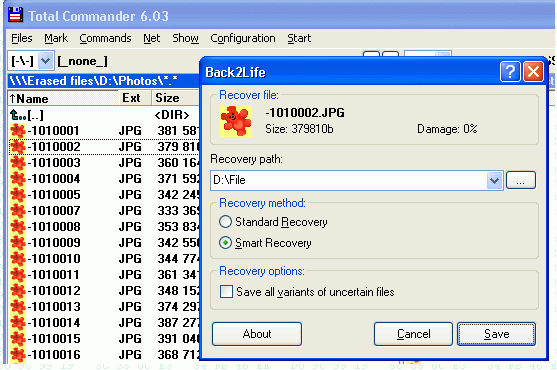
Task: Click the <DIR> entry text
Action: (172, 115)
